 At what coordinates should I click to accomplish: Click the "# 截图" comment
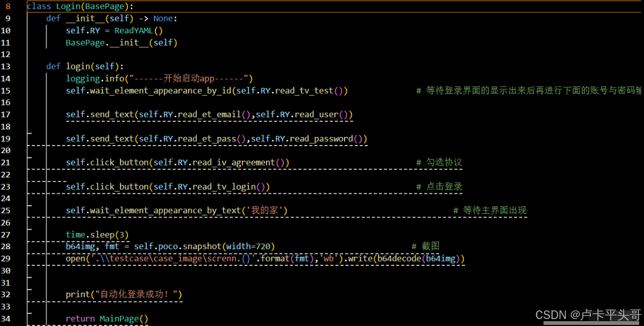[426, 247]
